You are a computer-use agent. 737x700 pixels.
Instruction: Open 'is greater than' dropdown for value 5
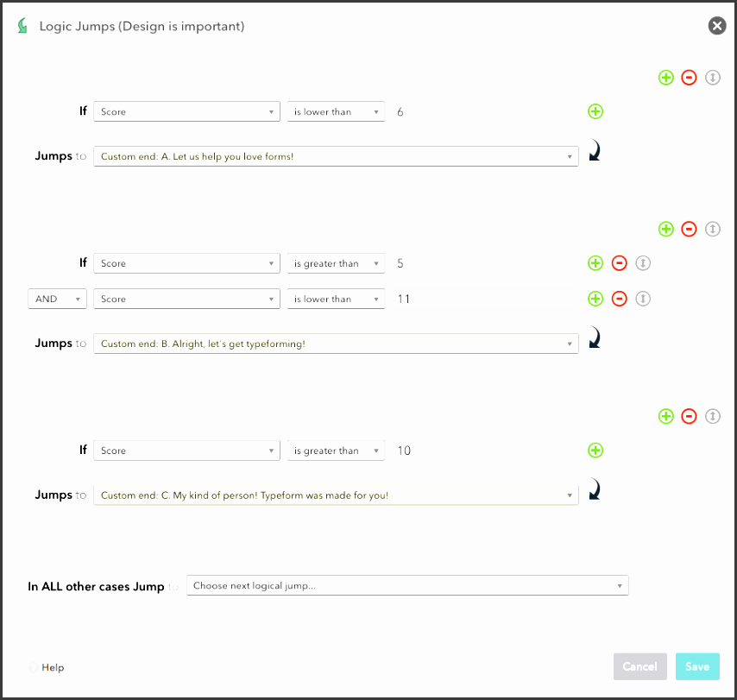click(x=336, y=263)
